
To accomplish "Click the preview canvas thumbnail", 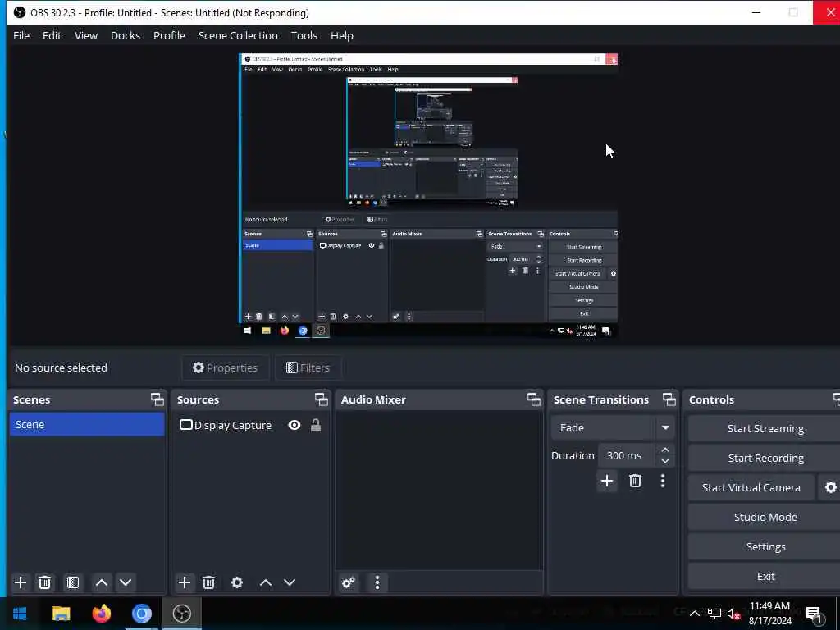I will 428,195.
